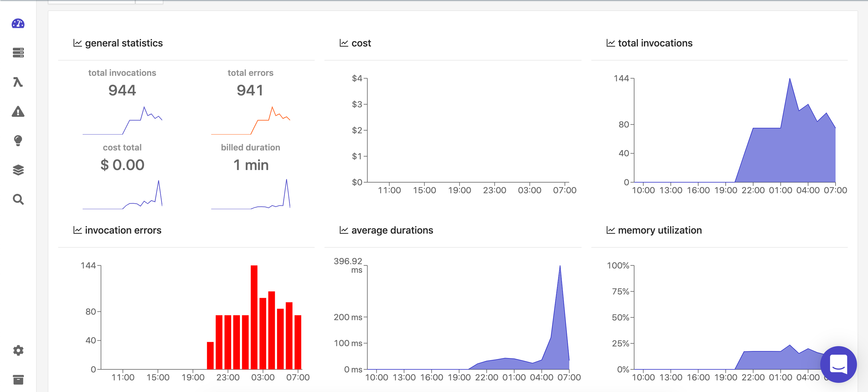The height and width of the screenshot is (392, 868).
Task: Click the 1 min billed duration value
Action: pos(251,165)
